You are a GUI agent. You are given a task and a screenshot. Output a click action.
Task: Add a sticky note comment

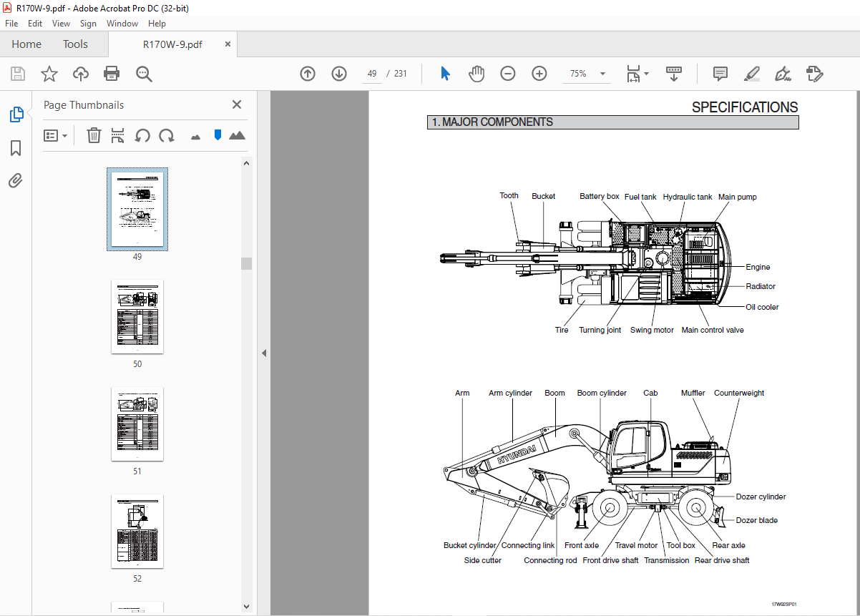click(x=720, y=74)
